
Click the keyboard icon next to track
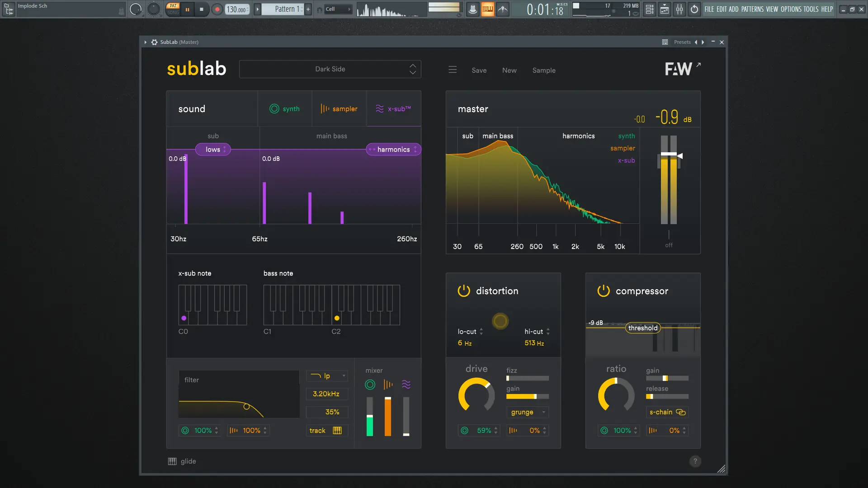click(x=337, y=431)
